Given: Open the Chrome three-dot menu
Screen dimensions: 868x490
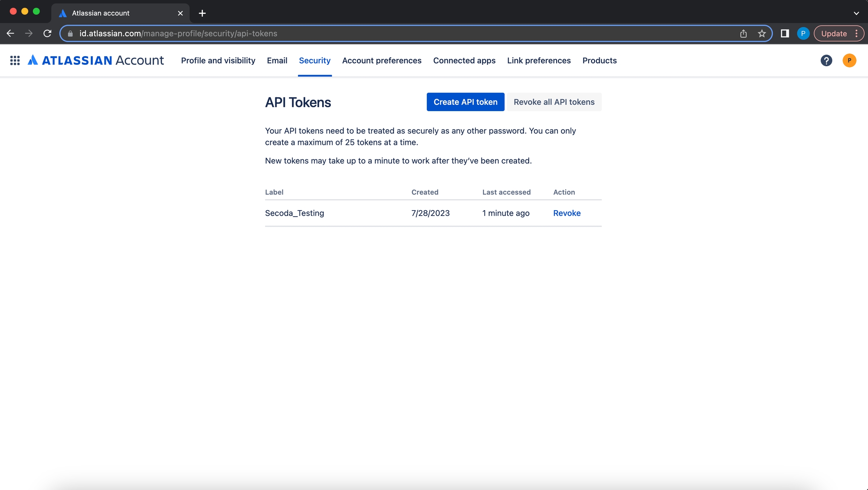Looking at the screenshot, I should 857,34.
